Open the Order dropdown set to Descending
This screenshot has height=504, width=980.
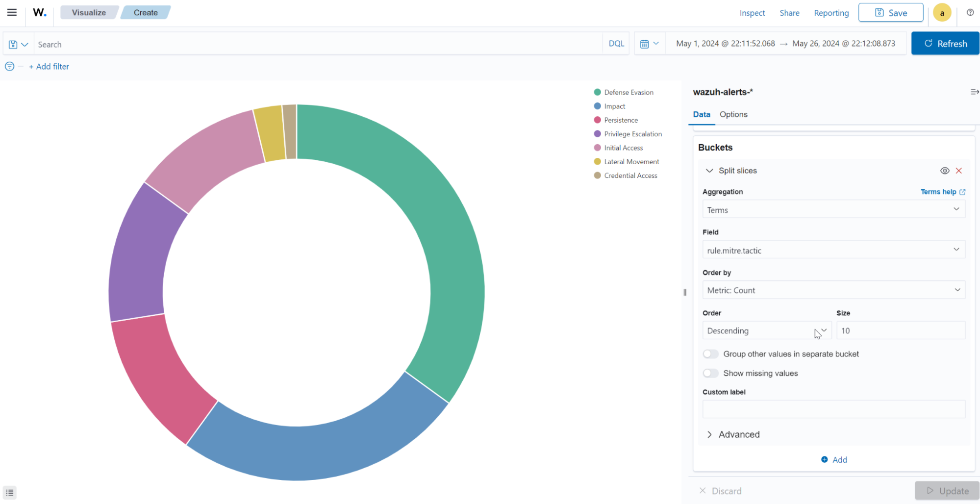coord(767,330)
